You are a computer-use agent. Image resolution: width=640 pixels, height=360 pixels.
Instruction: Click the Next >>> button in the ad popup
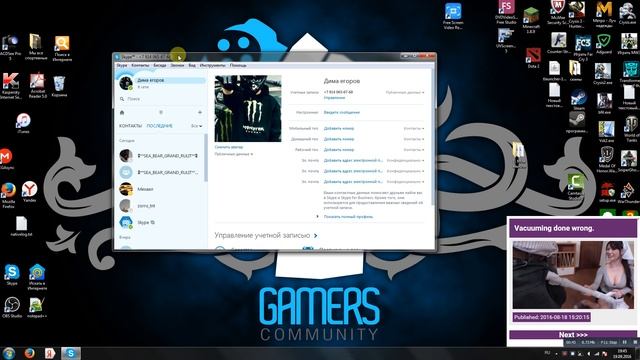pyautogui.click(x=573, y=335)
